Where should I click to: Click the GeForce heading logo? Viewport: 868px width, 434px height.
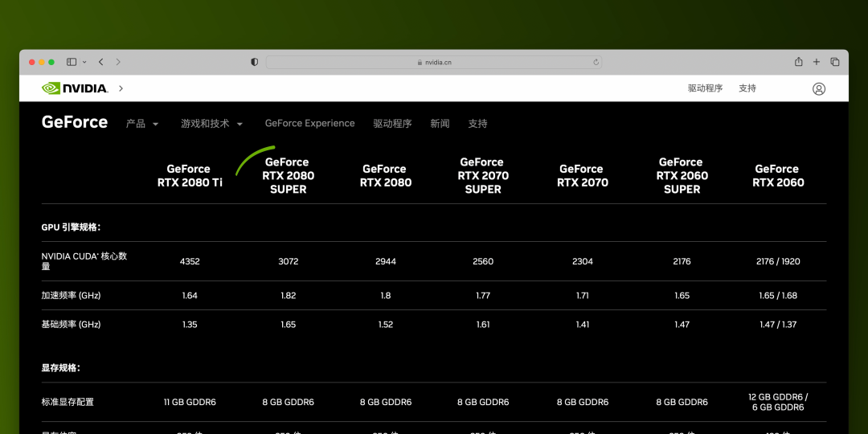[75, 122]
